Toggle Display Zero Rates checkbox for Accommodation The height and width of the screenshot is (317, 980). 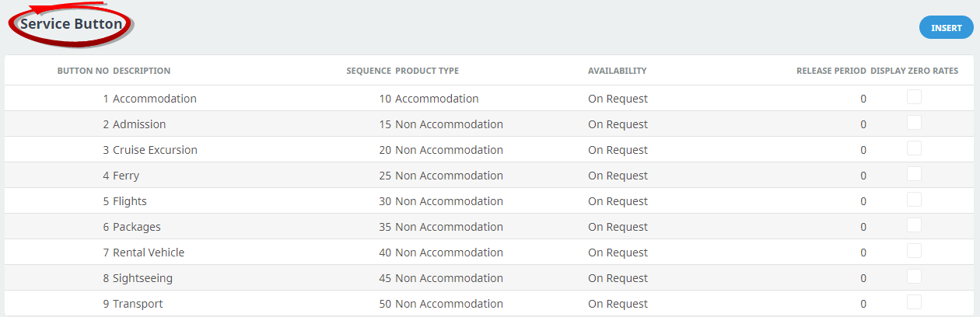click(x=914, y=97)
